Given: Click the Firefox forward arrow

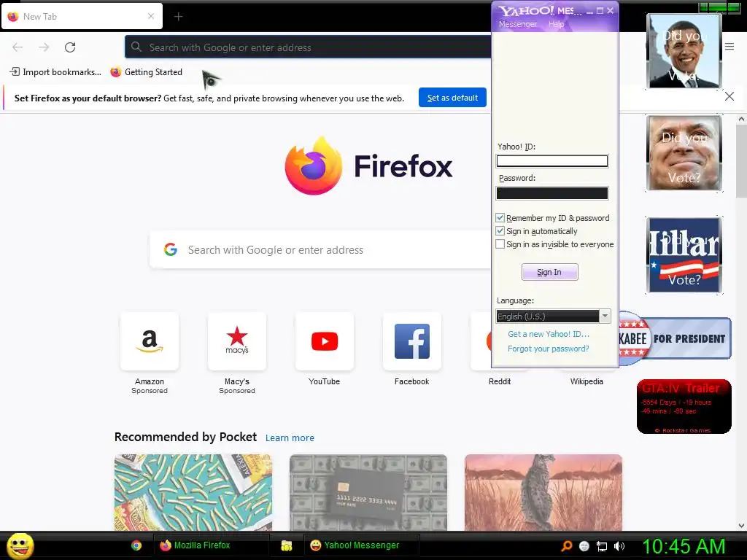Looking at the screenshot, I should pyautogui.click(x=44, y=47).
